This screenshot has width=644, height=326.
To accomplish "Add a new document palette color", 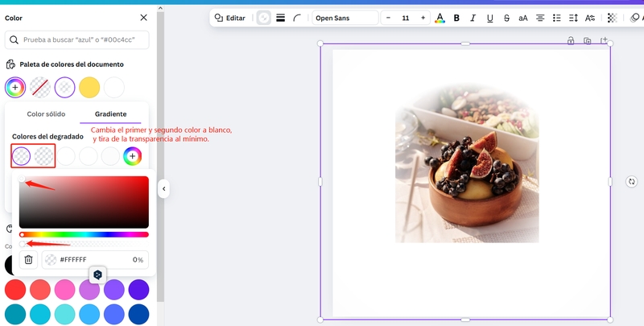I will click(15, 88).
